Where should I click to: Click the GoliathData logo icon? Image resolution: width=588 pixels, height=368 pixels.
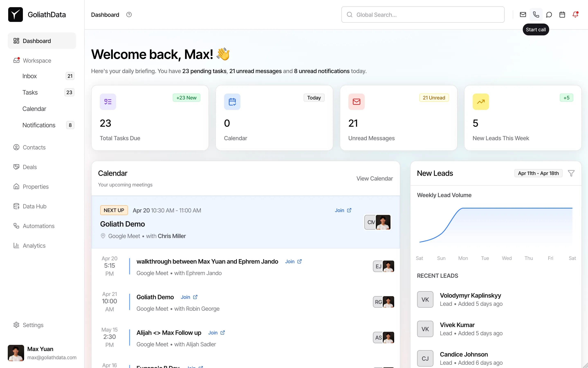(x=15, y=15)
